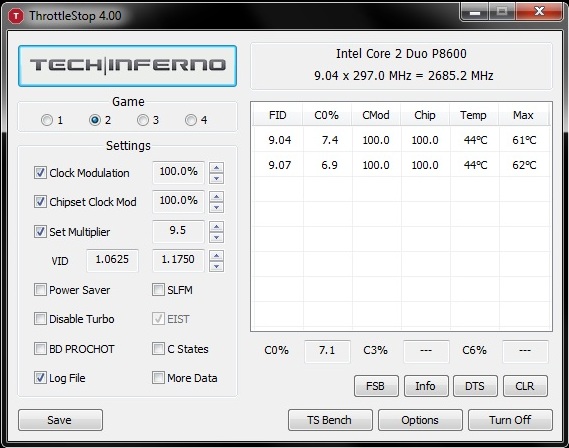
Task: Open the Options dialog
Action: tap(420, 420)
